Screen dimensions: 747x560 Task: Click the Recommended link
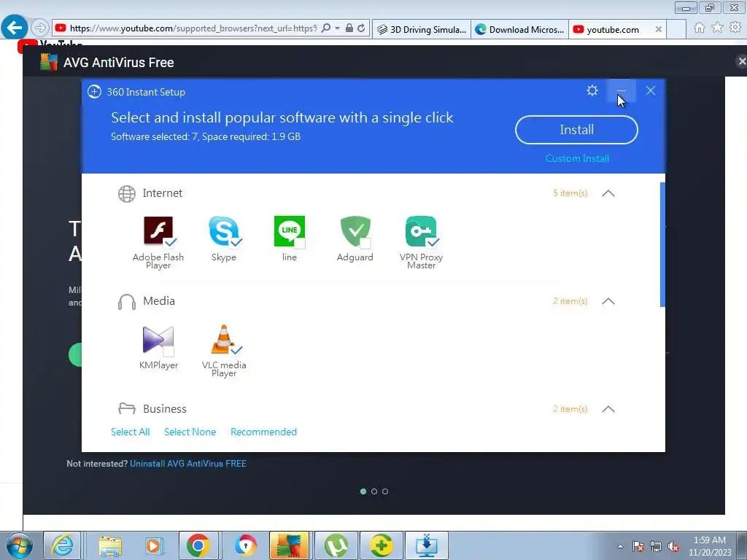click(263, 432)
